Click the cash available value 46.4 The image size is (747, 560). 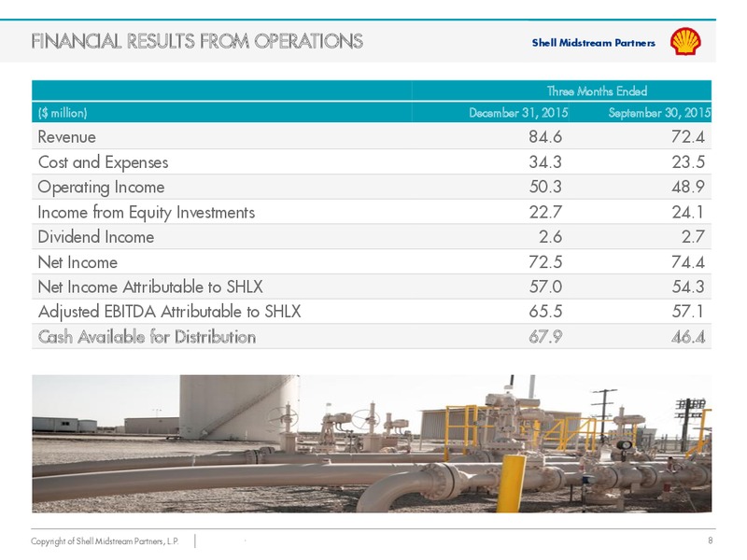click(688, 337)
